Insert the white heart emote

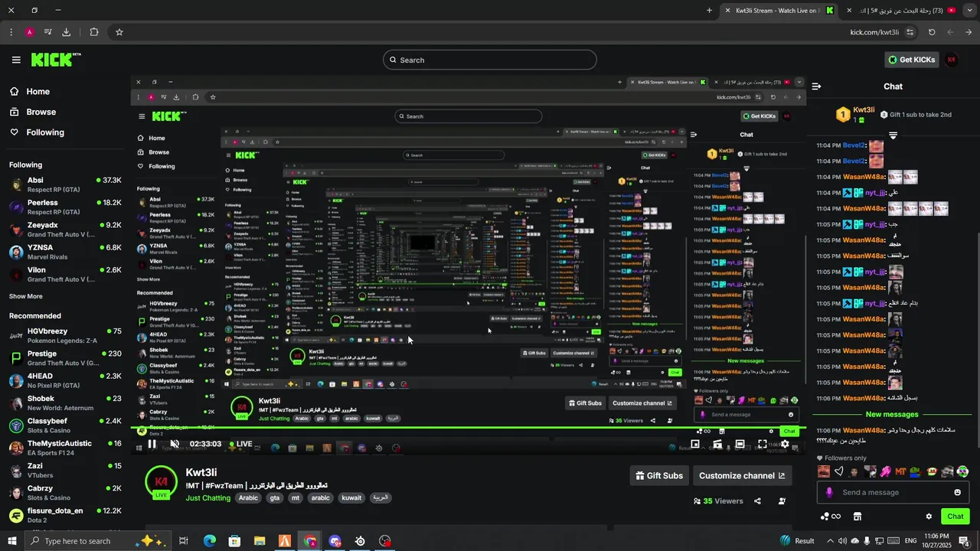coord(839,471)
